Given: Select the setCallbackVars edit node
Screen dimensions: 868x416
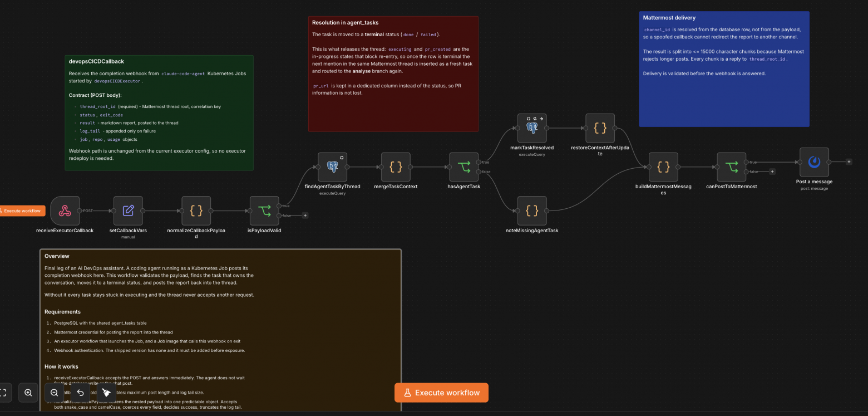Looking at the screenshot, I should (128, 211).
